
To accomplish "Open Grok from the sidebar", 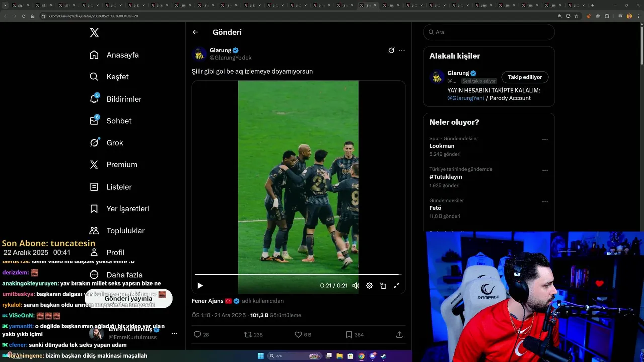I will pyautogui.click(x=106, y=143).
